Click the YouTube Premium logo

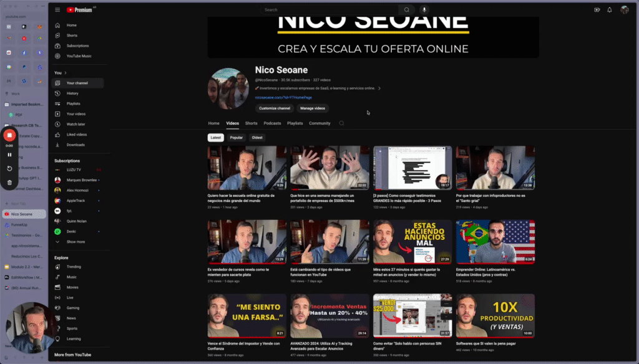click(x=80, y=10)
